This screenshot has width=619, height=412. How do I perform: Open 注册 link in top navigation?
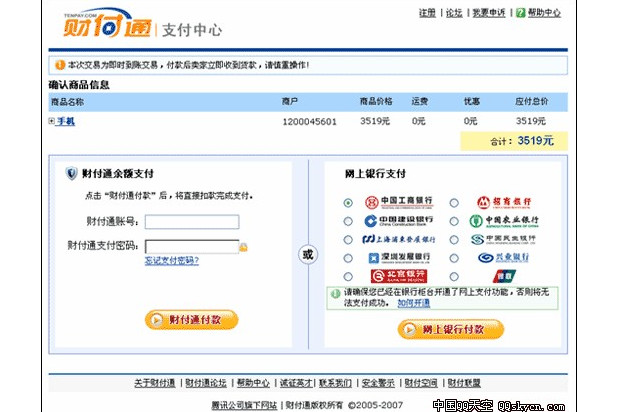427,13
